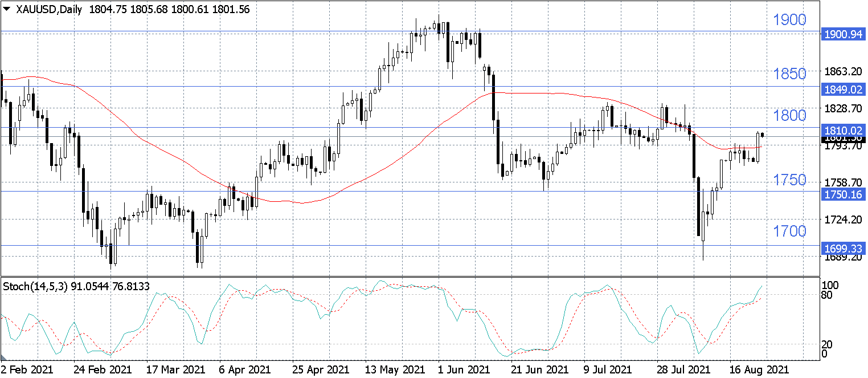Click the 13 May 2021 date label

(x=394, y=369)
